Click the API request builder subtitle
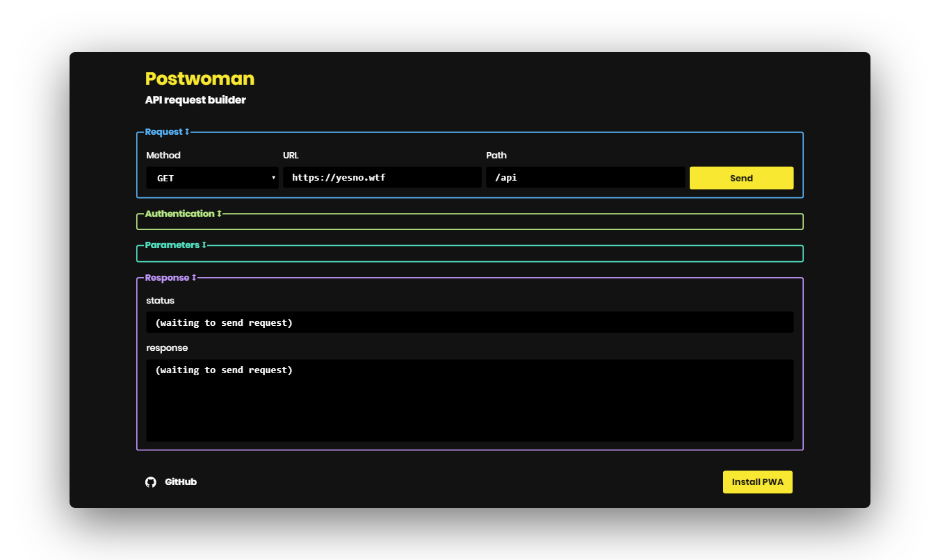The width and height of the screenshot is (940, 560). coord(195,100)
